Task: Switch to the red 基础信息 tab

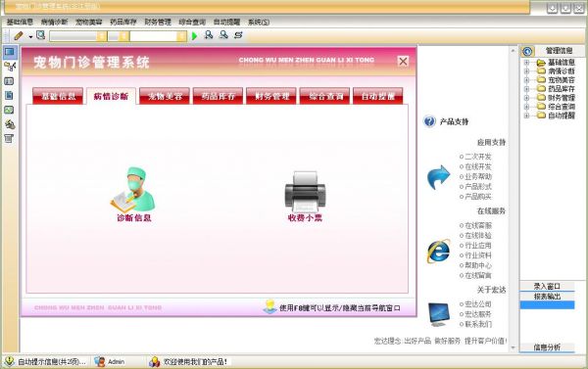Action: [58, 96]
